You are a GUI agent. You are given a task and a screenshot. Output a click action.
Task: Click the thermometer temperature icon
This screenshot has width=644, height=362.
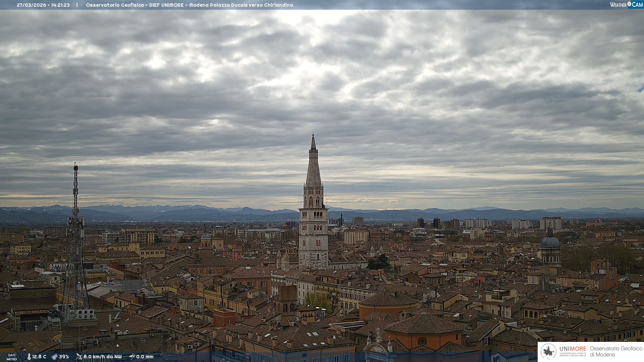pos(29,357)
